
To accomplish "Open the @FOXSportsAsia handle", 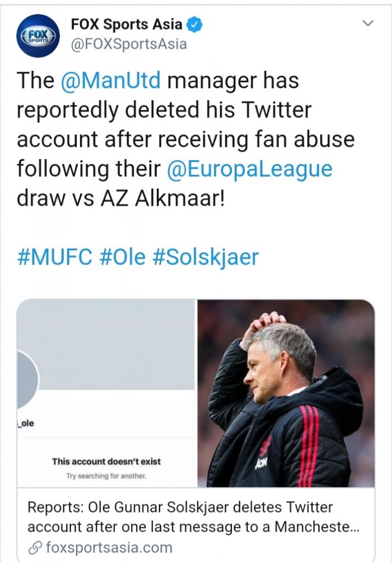I will coord(129,44).
